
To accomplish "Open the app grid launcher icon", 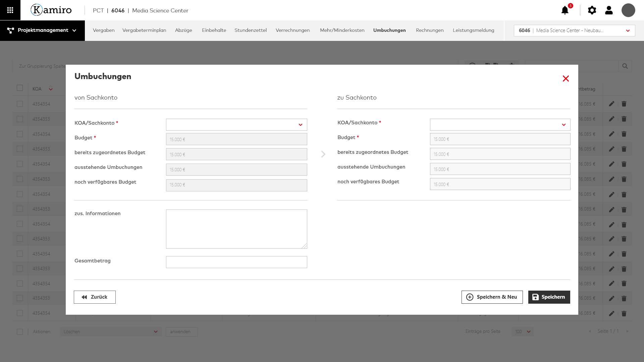I will pos(10,10).
